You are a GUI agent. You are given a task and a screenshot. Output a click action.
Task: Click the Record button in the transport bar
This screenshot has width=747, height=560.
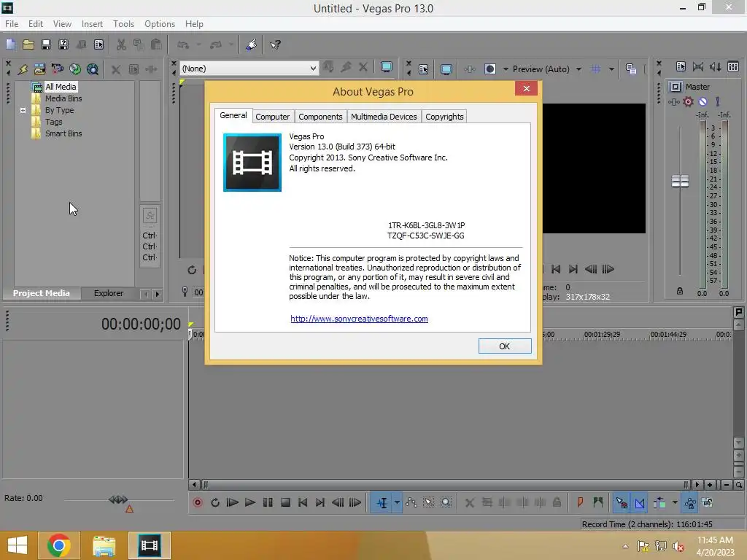coord(197,502)
